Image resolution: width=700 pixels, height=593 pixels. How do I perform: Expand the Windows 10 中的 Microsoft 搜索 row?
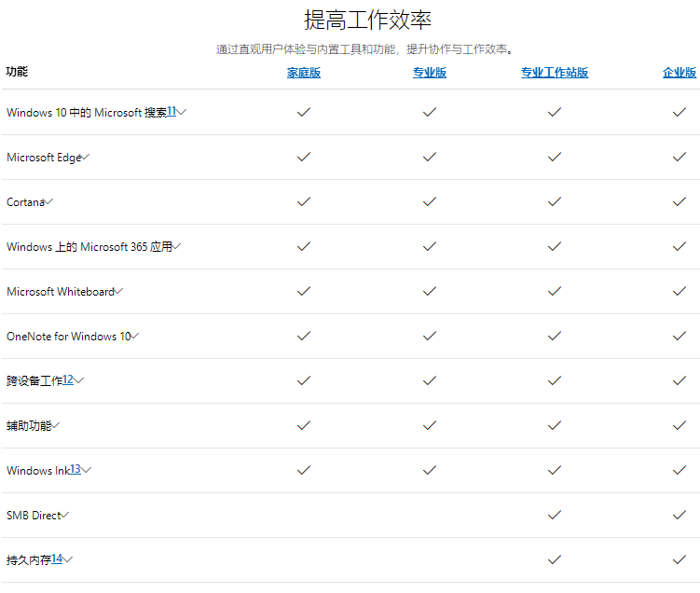click(181, 112)
